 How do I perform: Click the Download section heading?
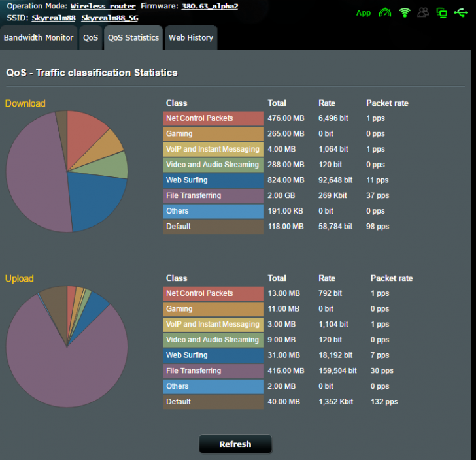[25, 103]
